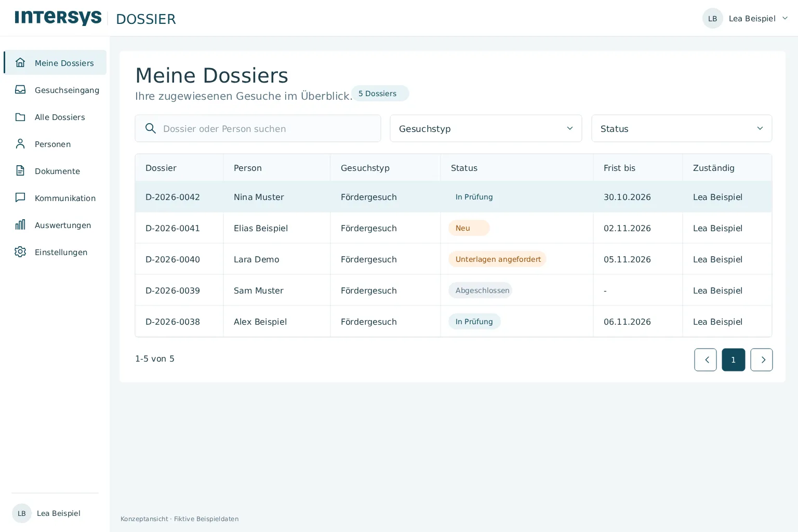Click the LB avatar at the sidebar bottom
The image size is (798, 532).
click(x=22, y=513)
